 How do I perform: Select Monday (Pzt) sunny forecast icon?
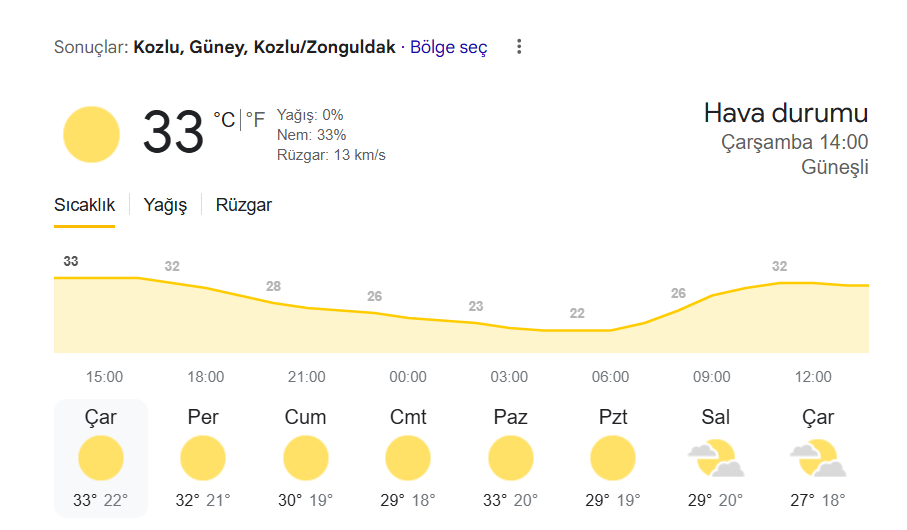tap(613, 458)
